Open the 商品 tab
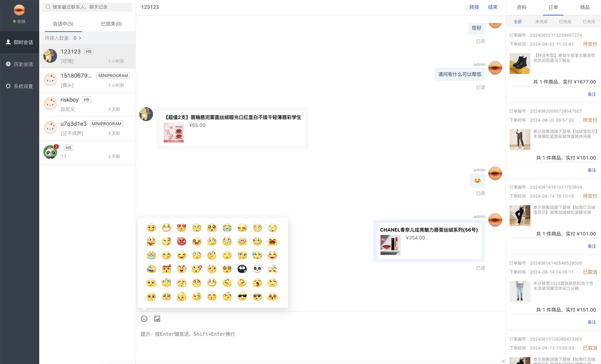 [585, 7]
